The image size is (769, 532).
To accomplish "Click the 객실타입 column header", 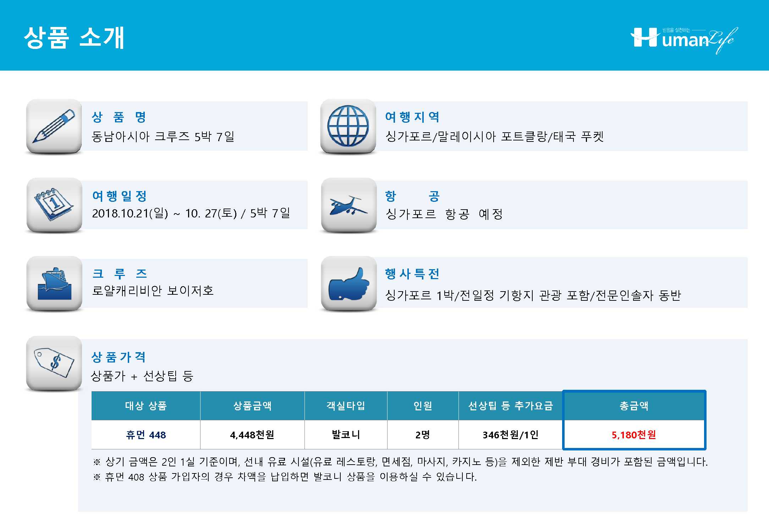I will tap(346, 406).
